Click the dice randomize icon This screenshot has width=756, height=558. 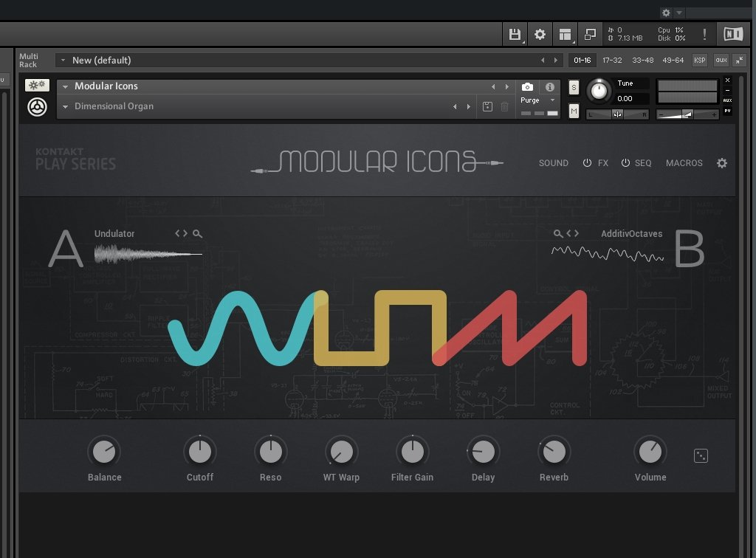coord(701,456)
